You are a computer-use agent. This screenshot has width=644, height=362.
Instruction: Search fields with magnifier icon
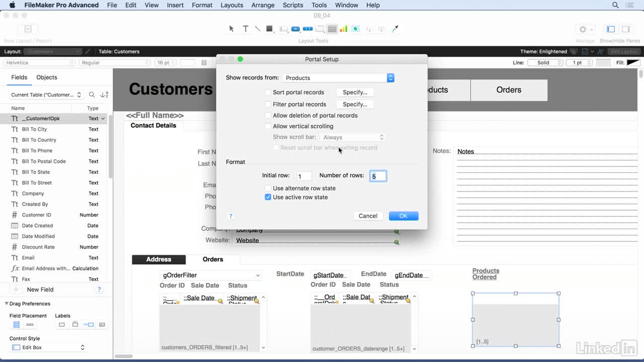92,95
